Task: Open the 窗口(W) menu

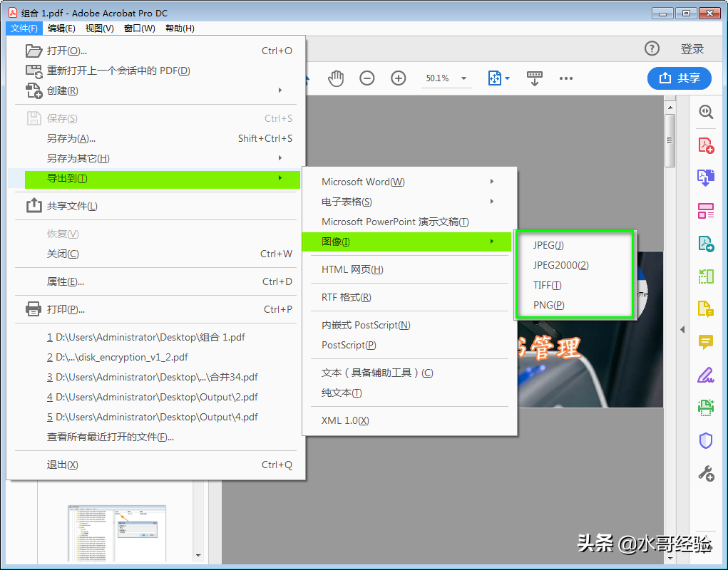Action: tap(139, 28)
